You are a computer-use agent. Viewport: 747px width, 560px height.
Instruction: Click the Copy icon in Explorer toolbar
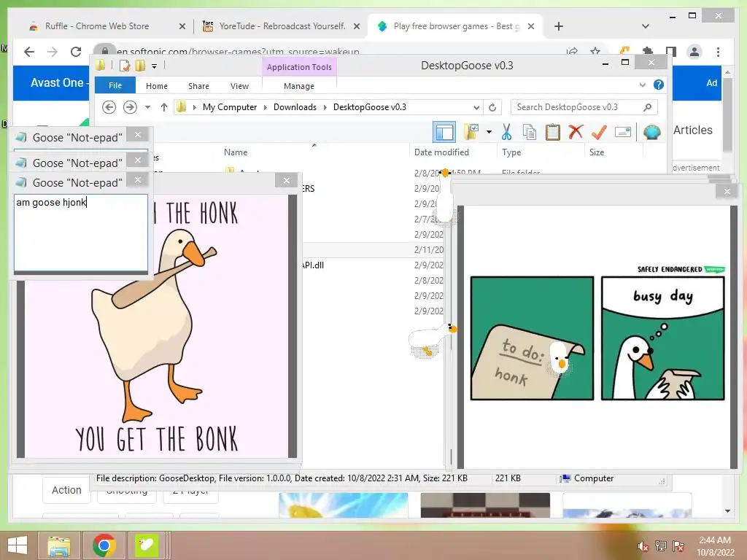tap(530, 132)
